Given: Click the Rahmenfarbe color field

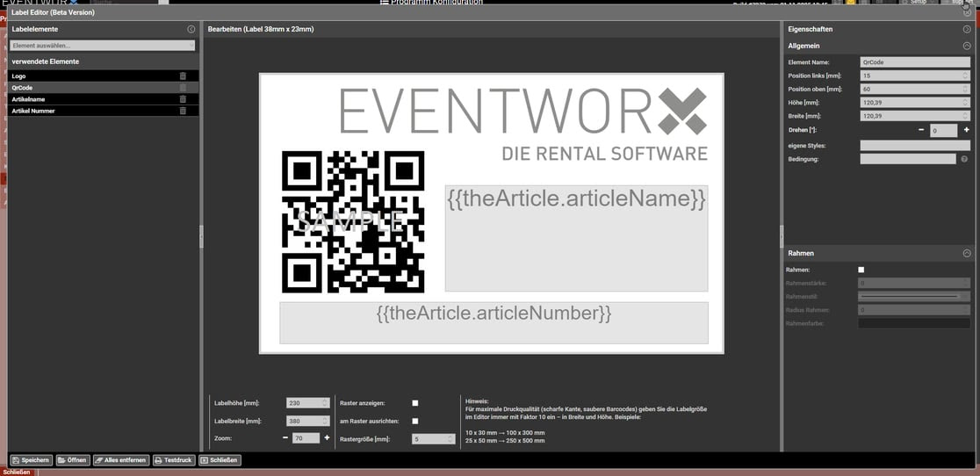Looking at the screenshot, I should pyautogui.click(x=914, y=324).
